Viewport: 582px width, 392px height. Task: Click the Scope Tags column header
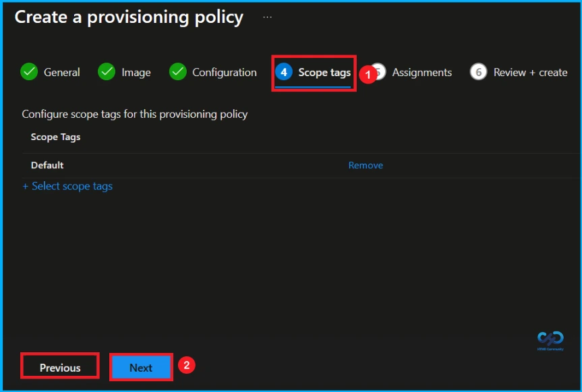(54, 137)
